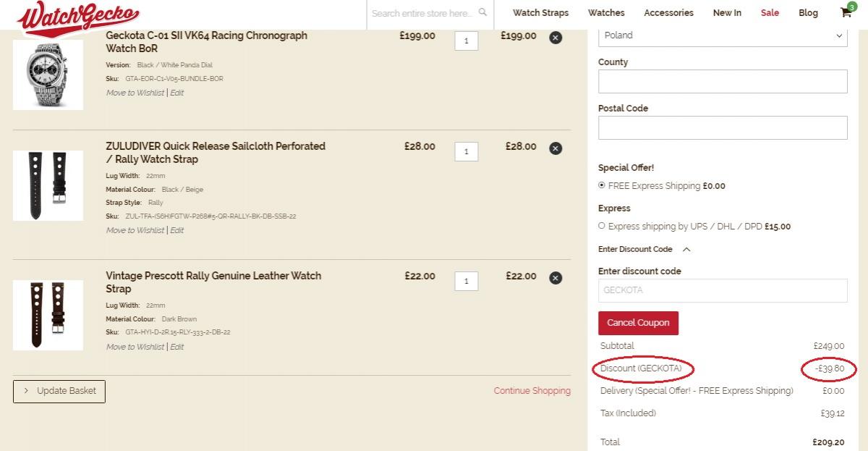
Task: Focus the Postal Code field
Action: click(x=723, y=127)
